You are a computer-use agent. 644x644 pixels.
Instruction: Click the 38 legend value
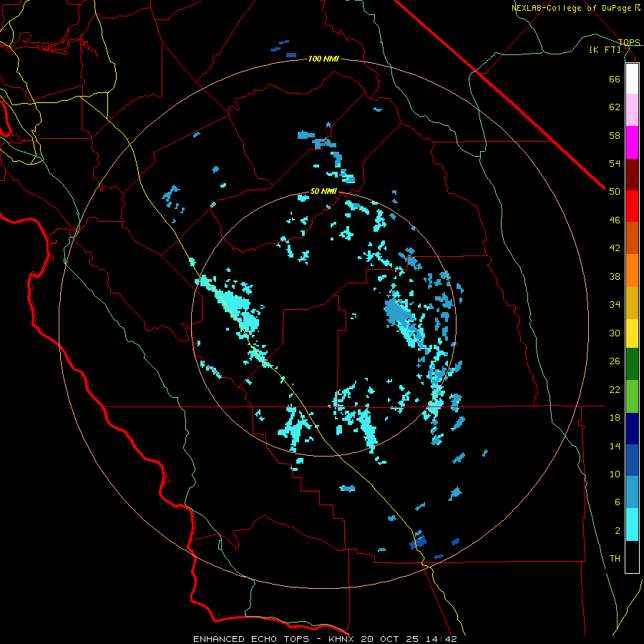click(615, 276)
